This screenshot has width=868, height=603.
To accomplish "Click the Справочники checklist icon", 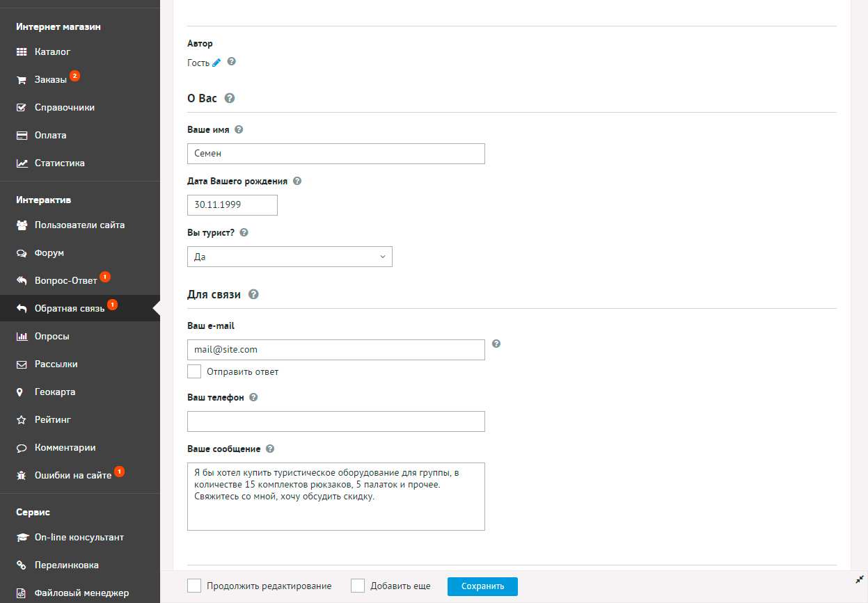I will (22, 108).
